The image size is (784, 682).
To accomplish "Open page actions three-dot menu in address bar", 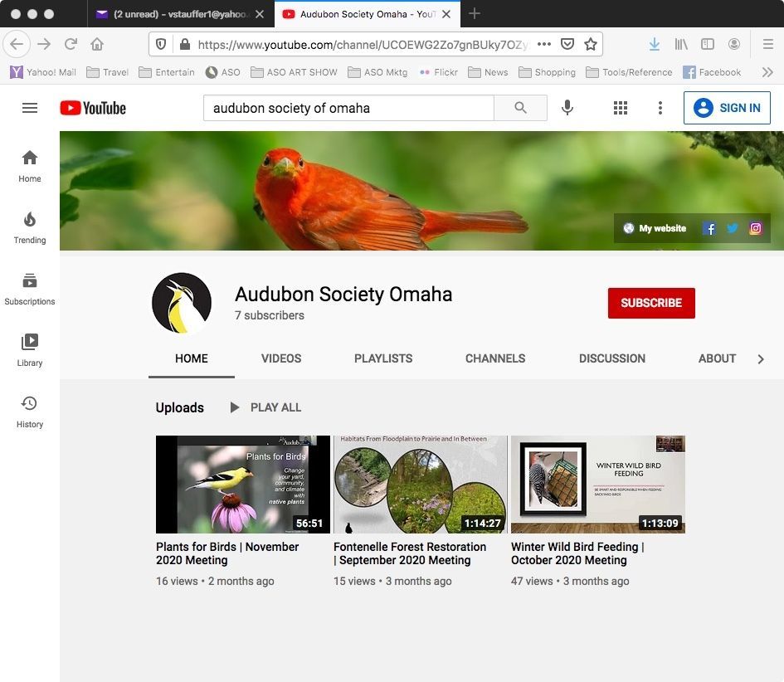I will [544, 44].
